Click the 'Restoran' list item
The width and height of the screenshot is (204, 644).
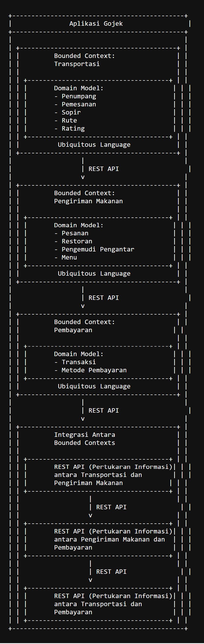coord(77,241)
